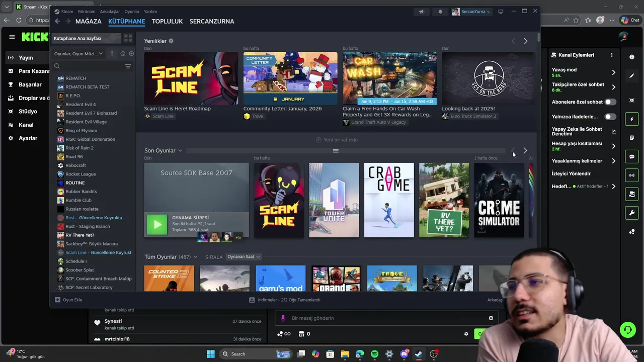Click the info icon in Kick sidebar
Image resolution: width=644 pixels, height=362 pixels.
[632, 57]
